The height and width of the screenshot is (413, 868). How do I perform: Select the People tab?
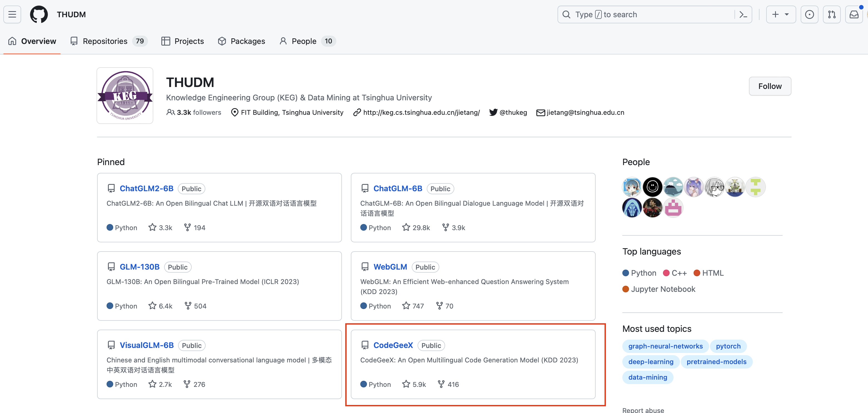click(304, 40)
